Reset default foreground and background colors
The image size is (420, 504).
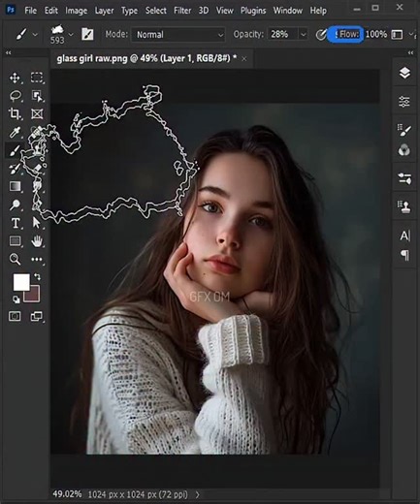(x=16, y=299)
